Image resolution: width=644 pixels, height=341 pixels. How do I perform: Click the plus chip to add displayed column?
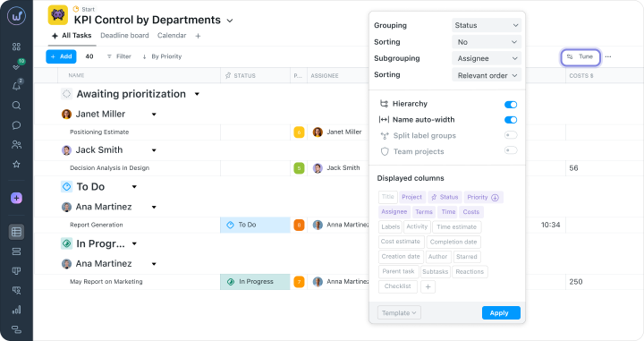428,286
